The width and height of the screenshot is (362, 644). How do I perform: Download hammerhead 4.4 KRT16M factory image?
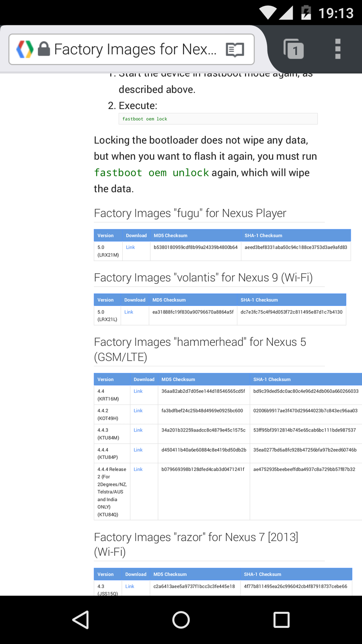point(138,391)
